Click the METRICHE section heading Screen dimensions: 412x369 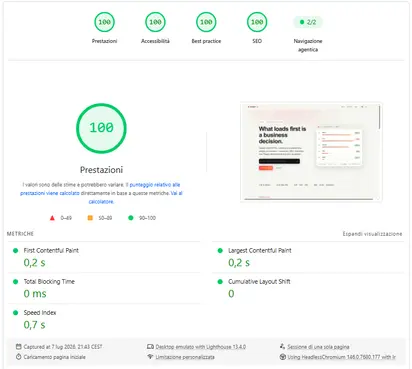coord(20,234)
